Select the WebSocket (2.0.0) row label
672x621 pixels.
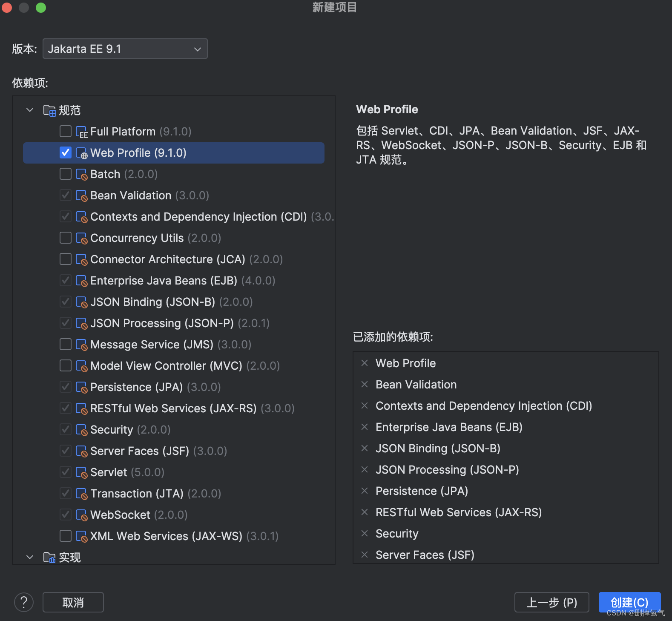pos(139,515)
